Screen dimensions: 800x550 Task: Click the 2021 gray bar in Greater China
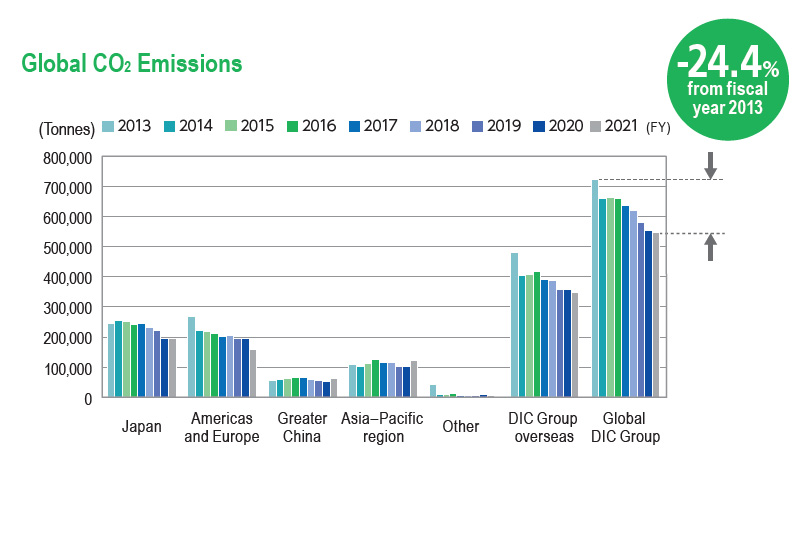[x=334, y=388]
